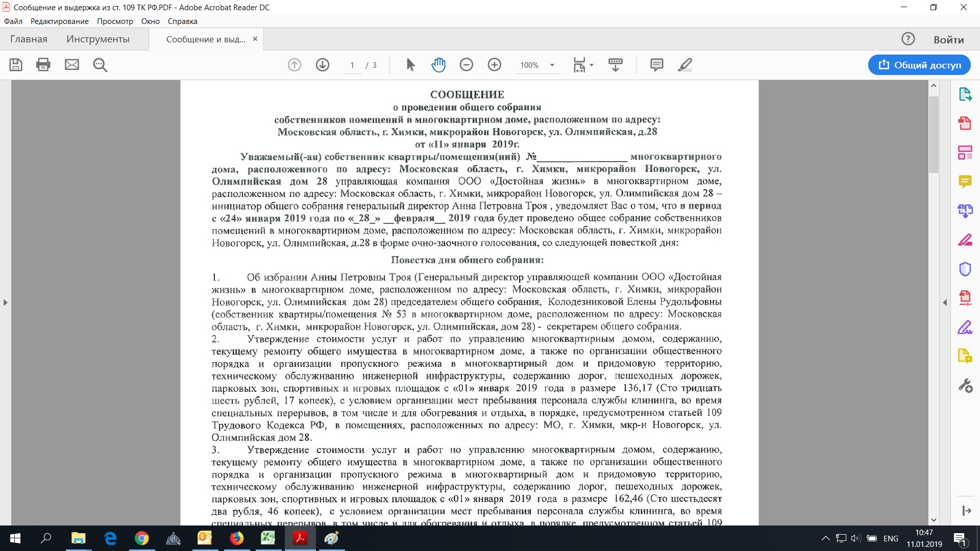This screenshot has height=551, width=980.
Task: Send file by email icon
Action: [72, 65]
